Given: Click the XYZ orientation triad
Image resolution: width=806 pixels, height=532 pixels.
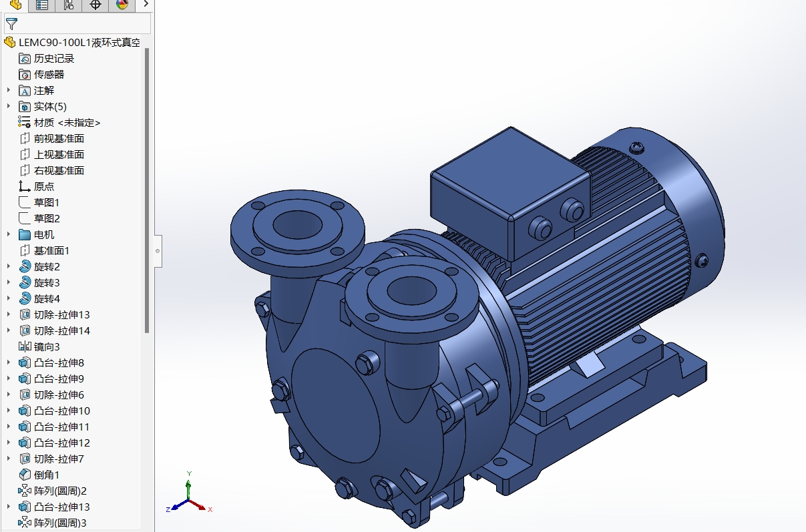Looking at the screenshot, I should pyautogui.click(x=188, y=493).
